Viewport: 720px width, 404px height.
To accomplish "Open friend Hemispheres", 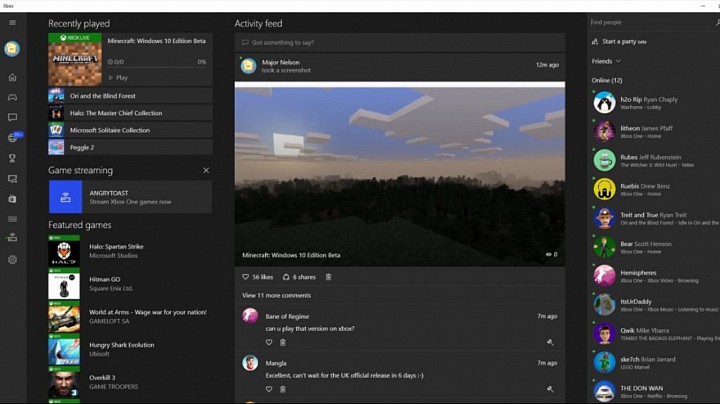I will click(654, 276).
